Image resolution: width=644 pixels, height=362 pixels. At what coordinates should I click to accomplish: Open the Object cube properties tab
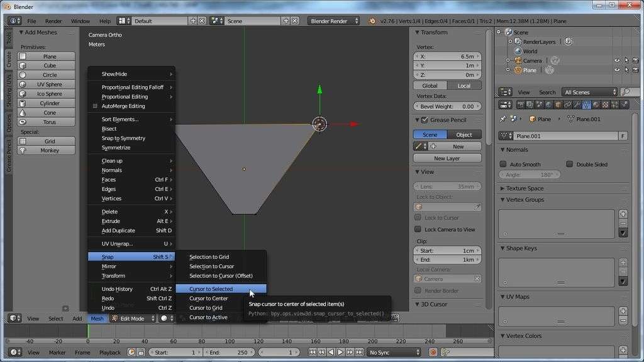[x=558, y=105]
